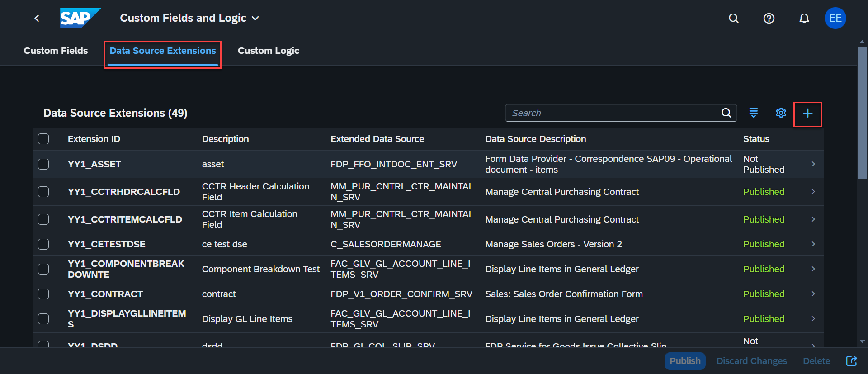Click the Extension ID column header
This screenshot has width=868, height=374.
[94, 139]
